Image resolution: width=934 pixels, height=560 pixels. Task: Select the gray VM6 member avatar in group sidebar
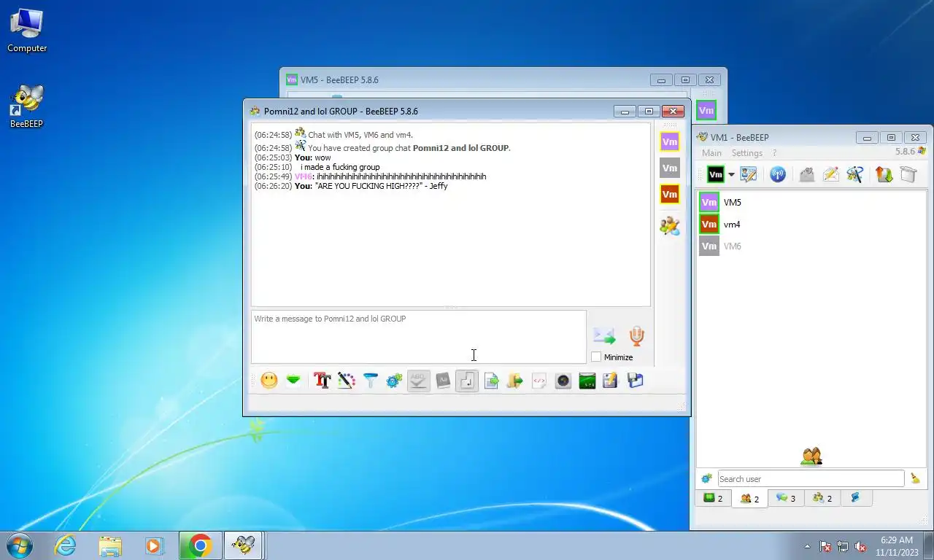click(670, 168)
